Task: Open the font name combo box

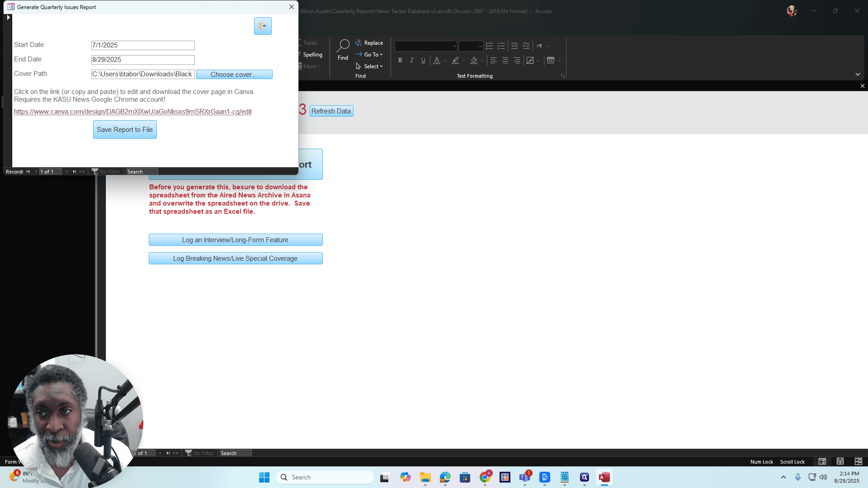Action: 426,46
